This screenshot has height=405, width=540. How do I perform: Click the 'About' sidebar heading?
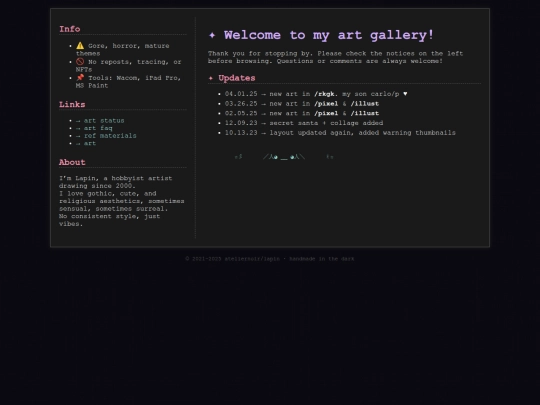tap(72, 162)
